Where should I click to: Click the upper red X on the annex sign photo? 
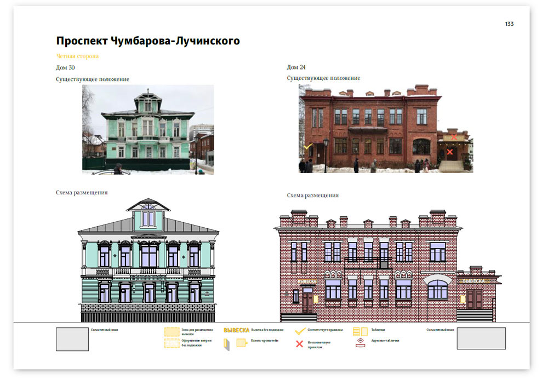click(x=454, y=136)
